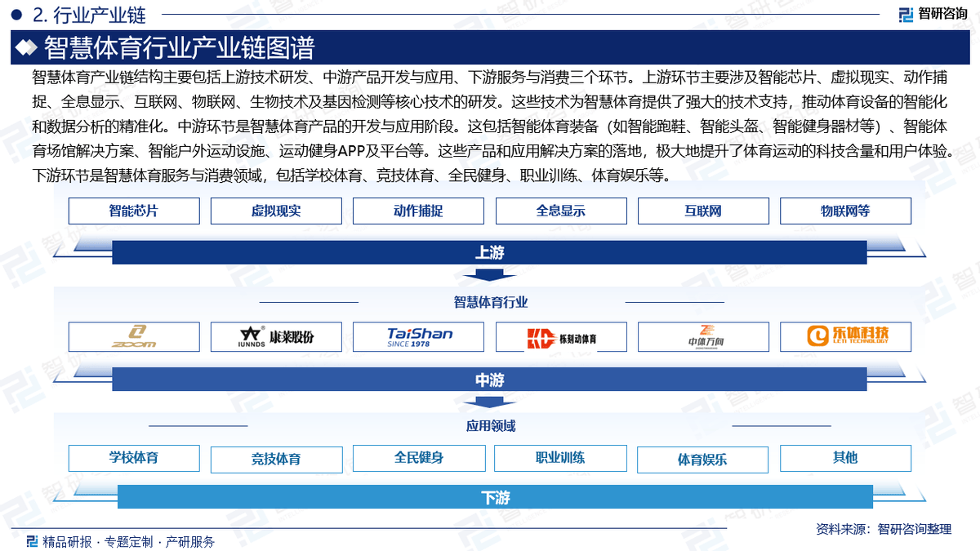The height and width of the screenshot is (551, 980).
Task: Click the 乐体科技 orange logo
Action: [x=845, y=336]
